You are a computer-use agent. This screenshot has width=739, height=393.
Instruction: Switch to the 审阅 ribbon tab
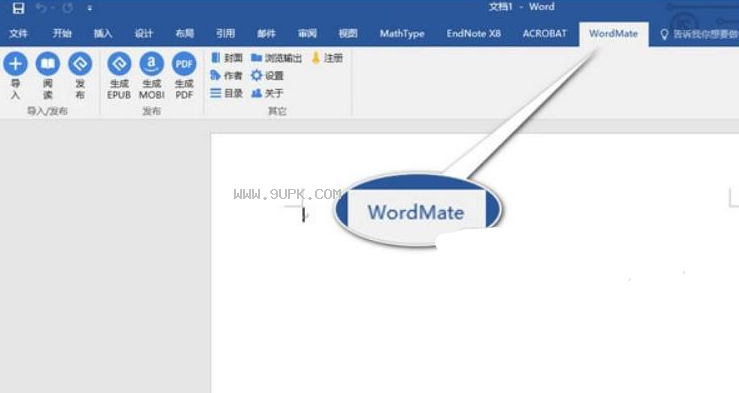[307, 33]
